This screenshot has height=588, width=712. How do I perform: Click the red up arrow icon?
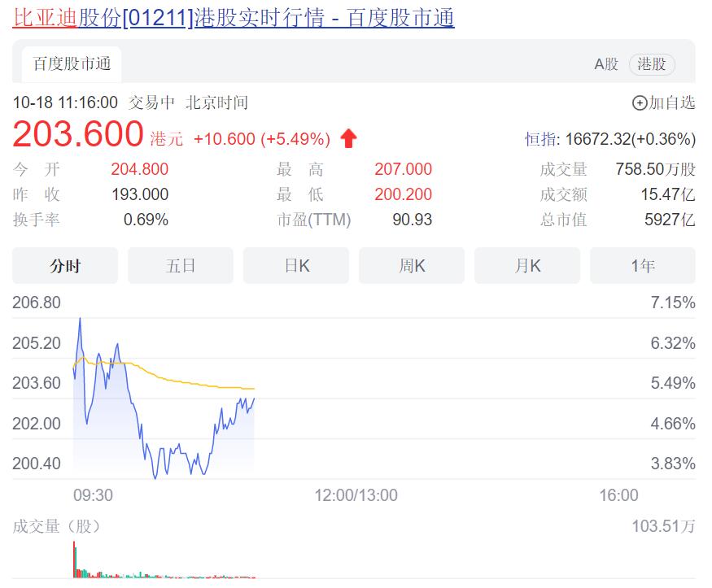pyautogui.click(x=348, y=139)
